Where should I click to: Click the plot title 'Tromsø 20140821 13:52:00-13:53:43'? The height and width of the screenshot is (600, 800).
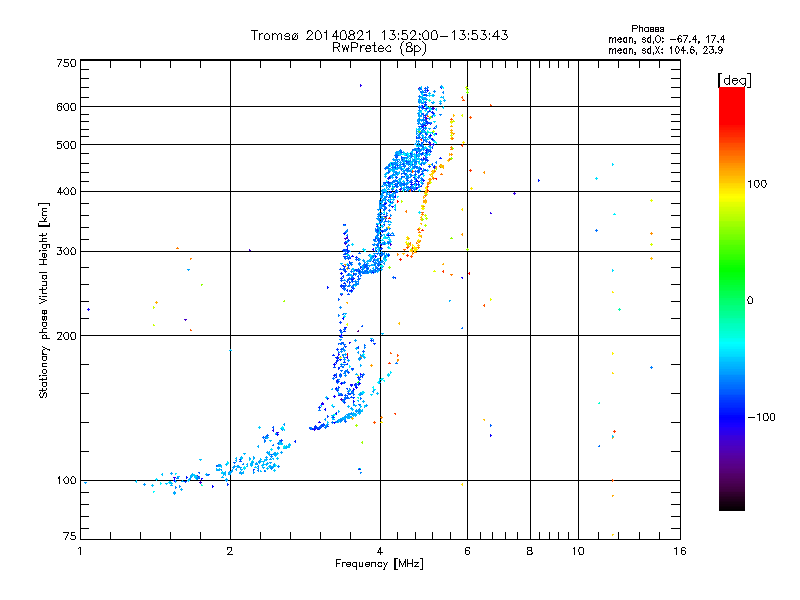(x=379, y=35)
